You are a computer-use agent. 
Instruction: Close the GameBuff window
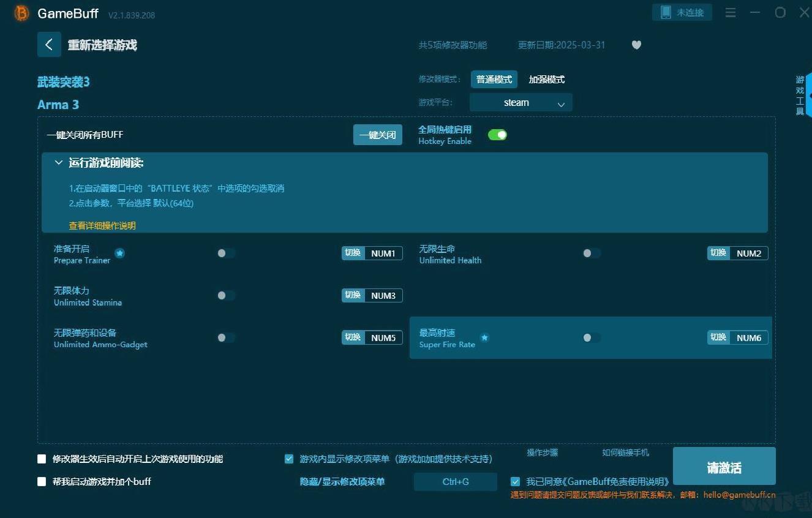click(x=805, y=12)
